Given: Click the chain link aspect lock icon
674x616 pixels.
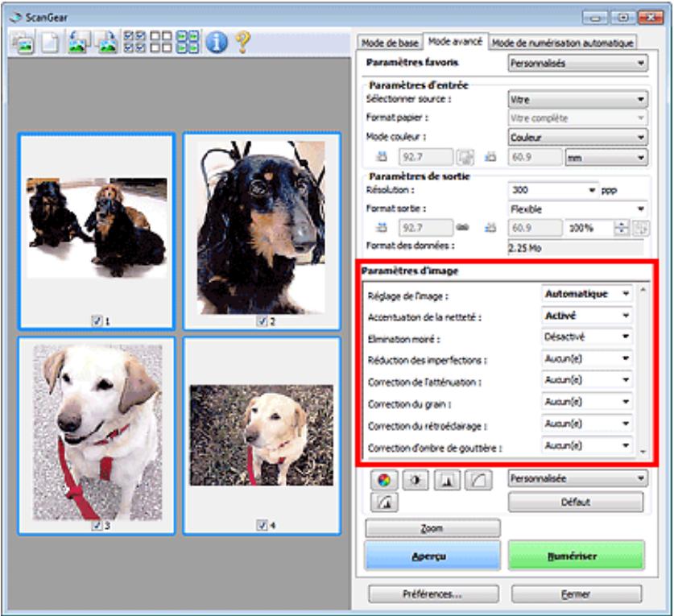Looking at the screenshot, I should [x=462, y=227].
